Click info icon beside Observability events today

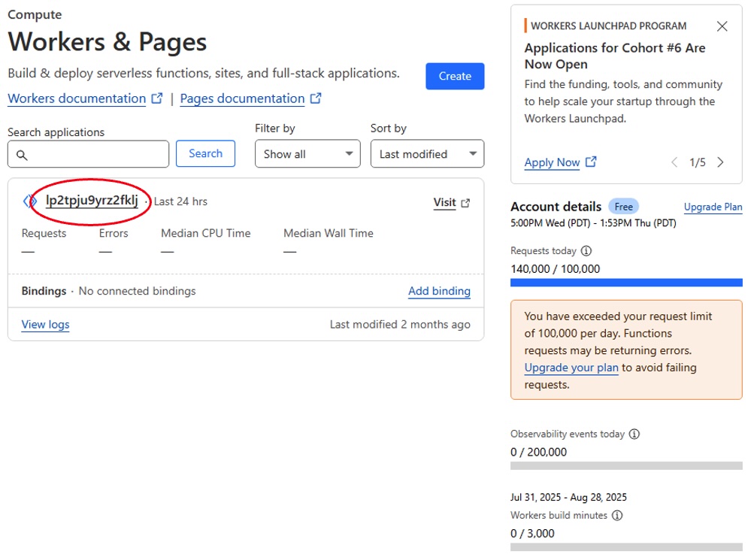pyautogui.click(x=634, y=434)
